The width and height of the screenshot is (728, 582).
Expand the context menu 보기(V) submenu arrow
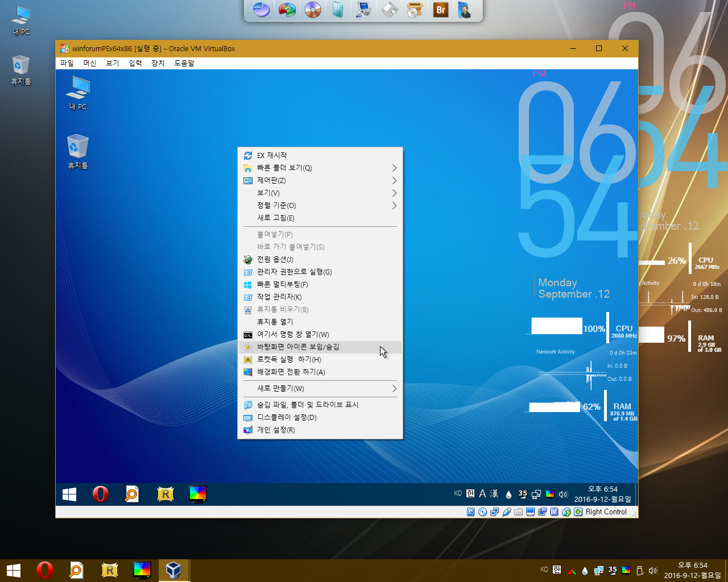394,193
